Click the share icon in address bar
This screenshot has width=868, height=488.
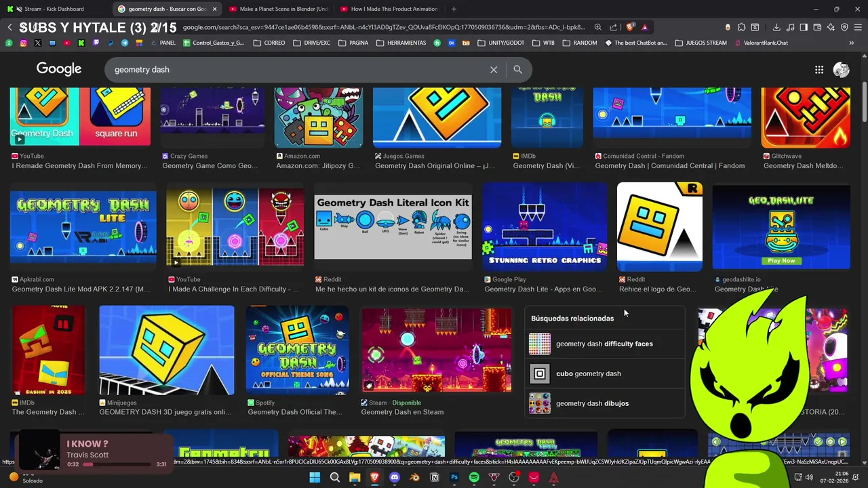coord(613,28)
